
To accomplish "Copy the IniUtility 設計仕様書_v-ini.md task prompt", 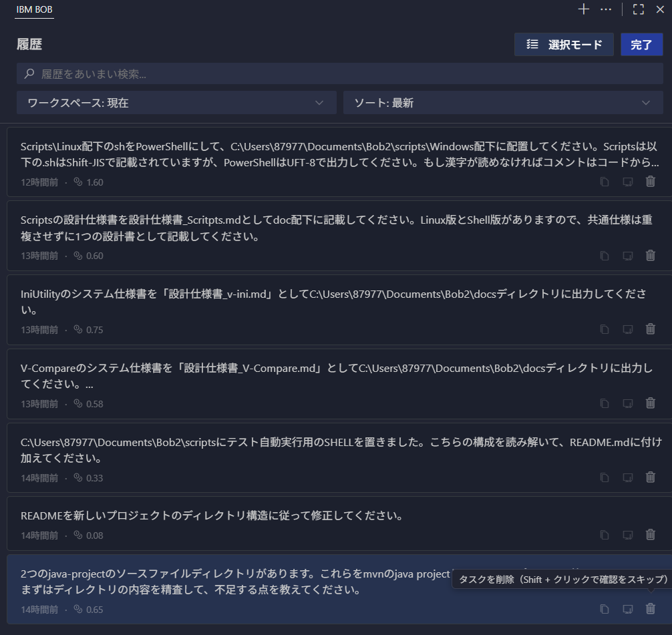I will [x=605, y=329].
